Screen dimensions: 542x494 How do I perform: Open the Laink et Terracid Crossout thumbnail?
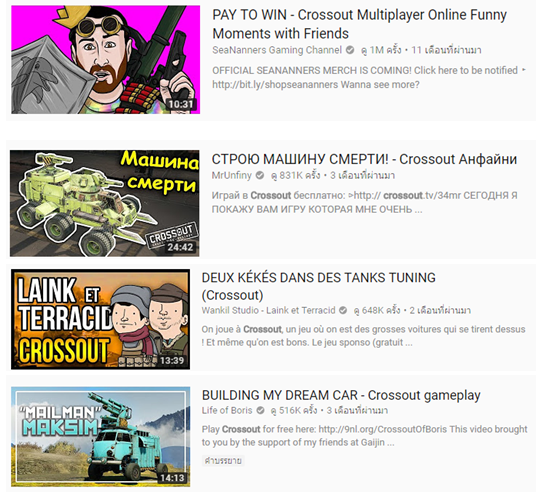(x=100, y=319)
